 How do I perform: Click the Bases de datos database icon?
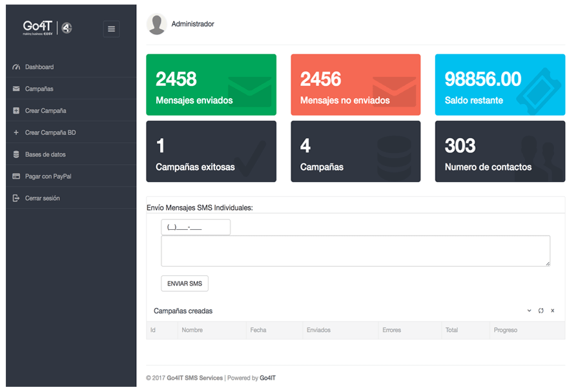point(16,155)
